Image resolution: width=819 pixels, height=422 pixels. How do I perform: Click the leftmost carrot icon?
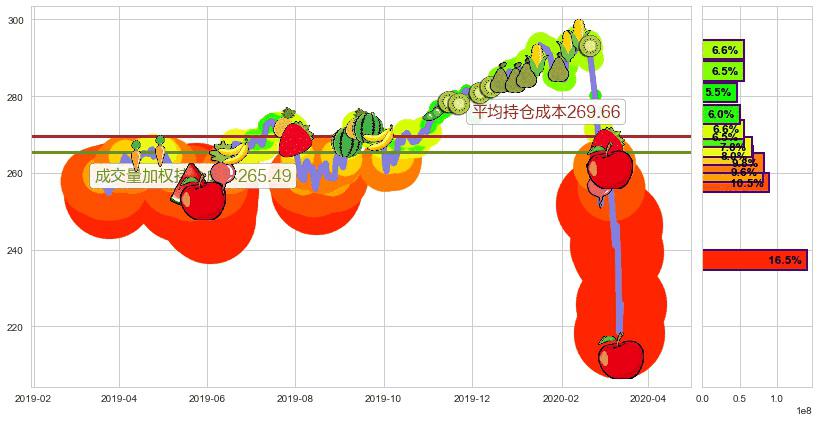(136, 153)
